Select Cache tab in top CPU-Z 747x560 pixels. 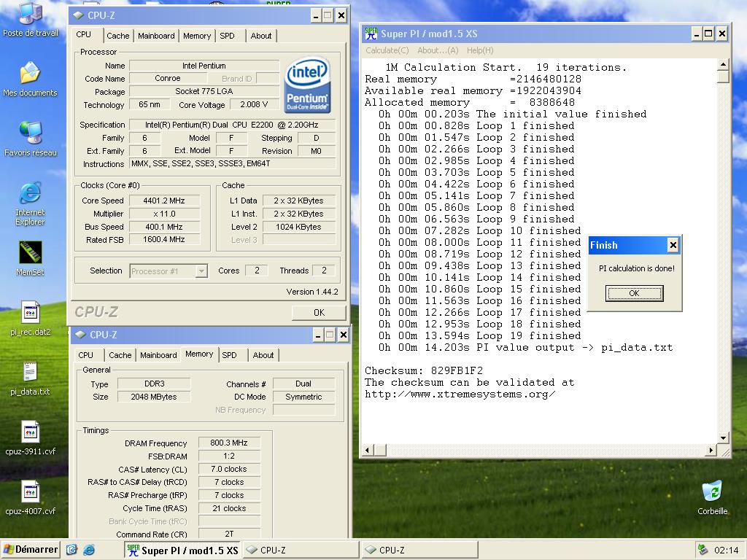tap(117, 36)
